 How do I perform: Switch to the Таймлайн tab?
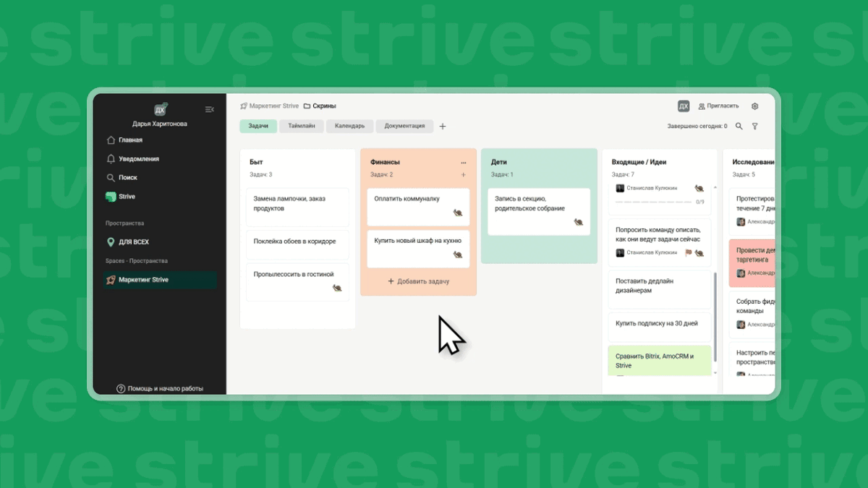pos(302,126)
